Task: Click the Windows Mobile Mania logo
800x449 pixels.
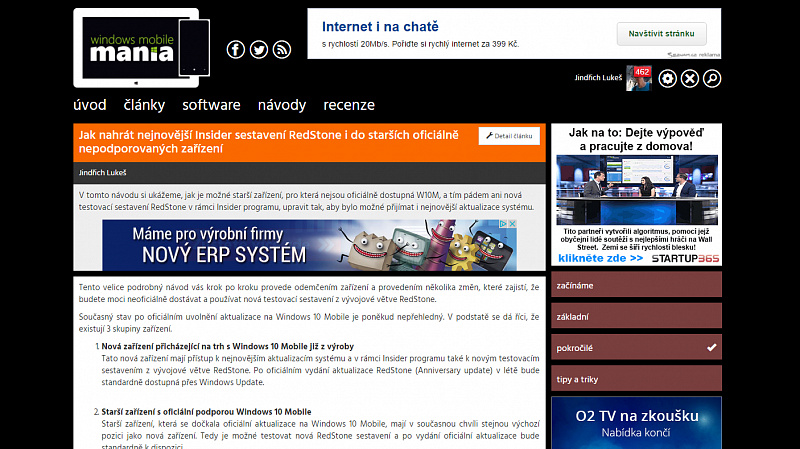Action: click(141, 48)
